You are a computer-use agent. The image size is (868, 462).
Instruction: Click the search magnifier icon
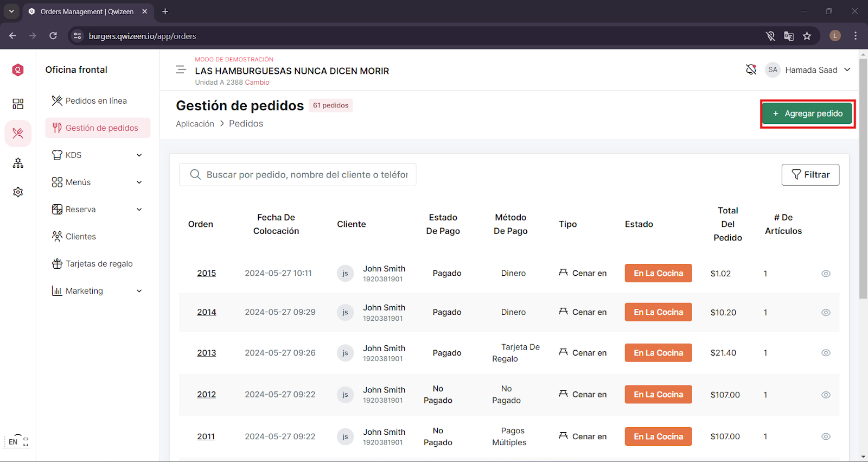pyautogui.click(x=195, y=175)
